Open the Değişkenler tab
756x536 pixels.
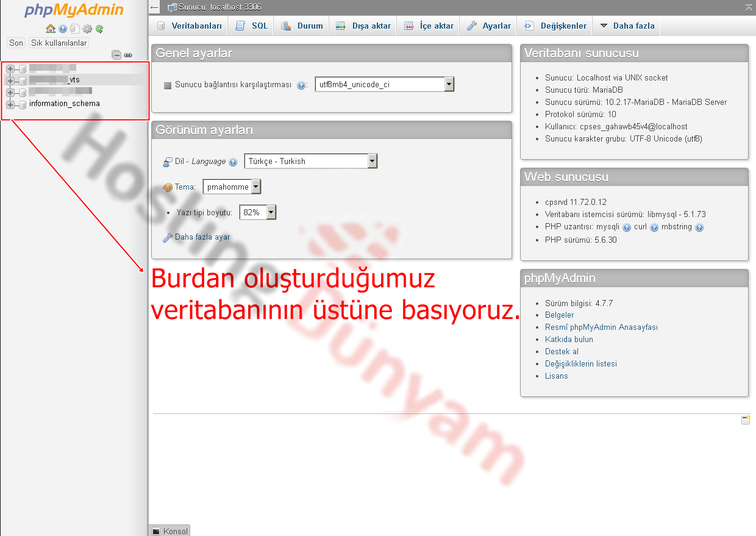pyautogui.click(x=555, y=26)
